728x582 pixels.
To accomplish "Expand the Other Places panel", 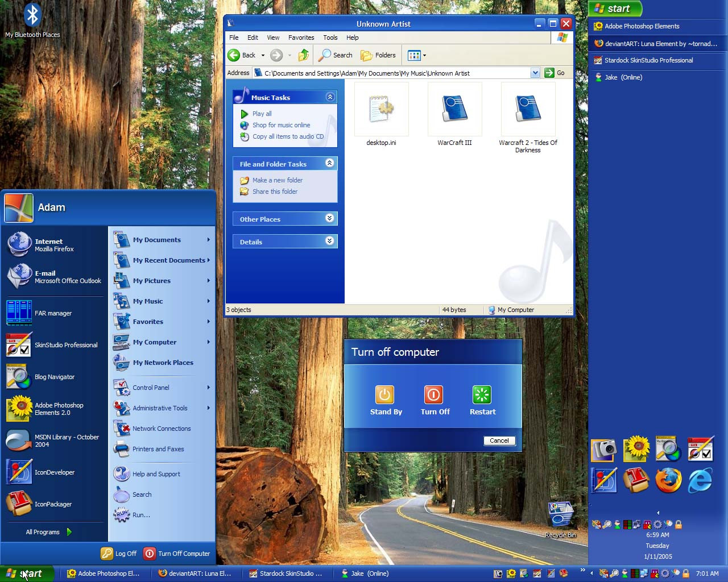I will point(329,218).
